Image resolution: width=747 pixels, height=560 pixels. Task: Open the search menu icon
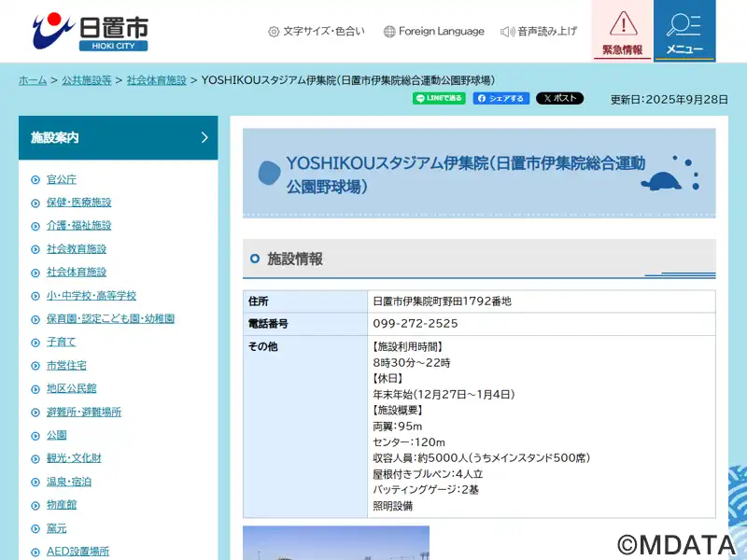[684, 30]
